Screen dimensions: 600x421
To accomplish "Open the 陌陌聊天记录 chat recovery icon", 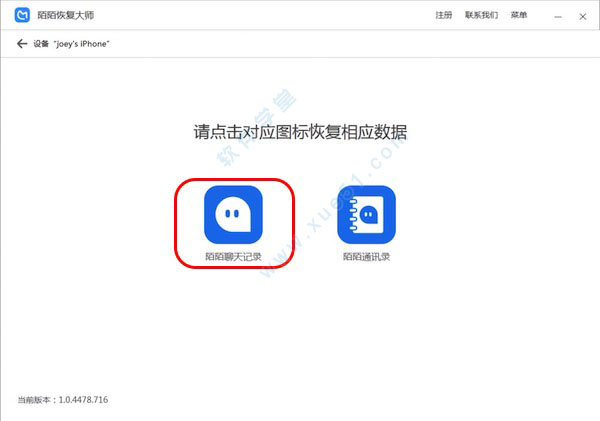I will [x=233, y=214].
